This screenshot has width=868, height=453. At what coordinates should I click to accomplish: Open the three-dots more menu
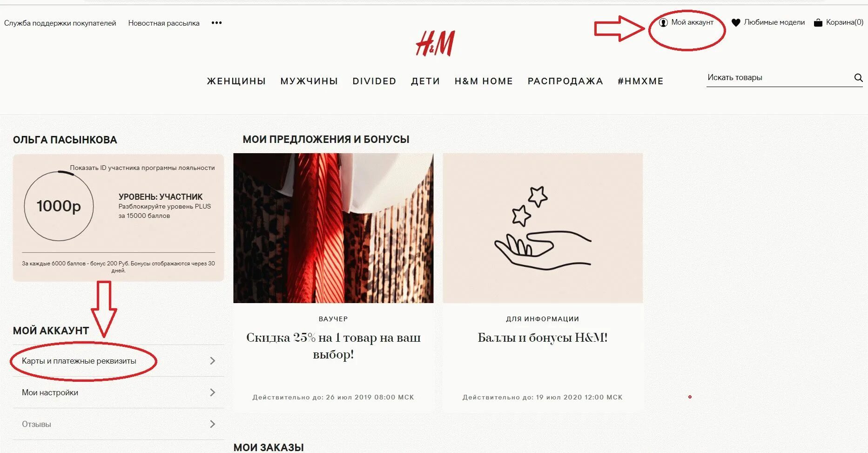[216, 22]
